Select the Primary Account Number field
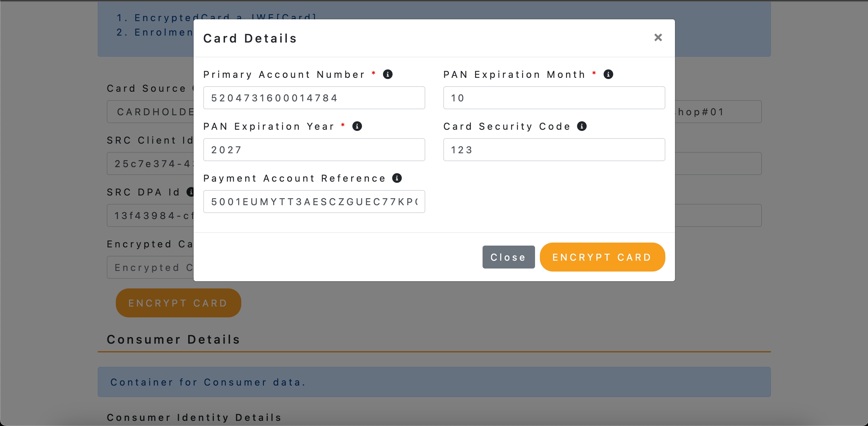 [314, 98]
